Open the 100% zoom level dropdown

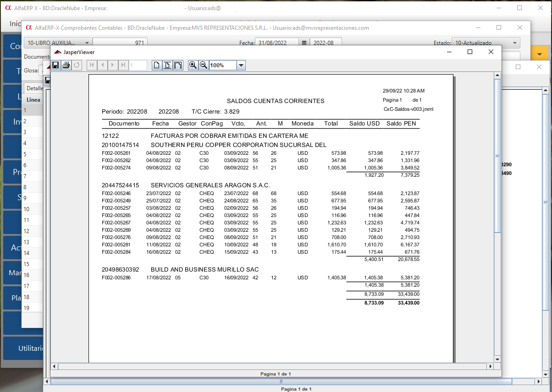point(241,65)
